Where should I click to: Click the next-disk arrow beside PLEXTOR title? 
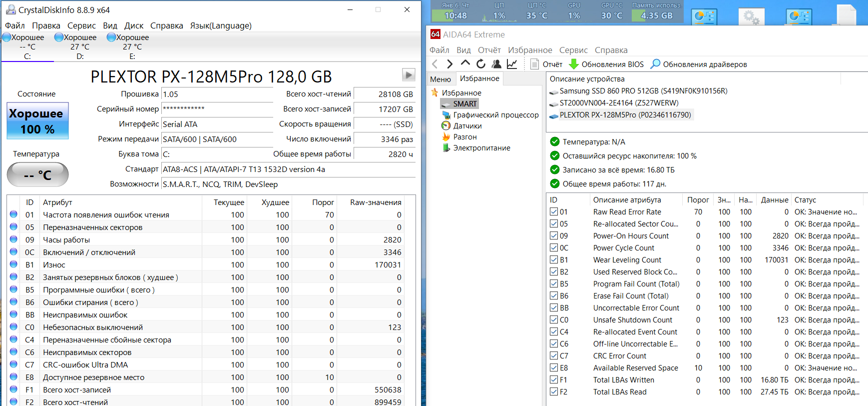pyautogui.click(x=409, y=75)
